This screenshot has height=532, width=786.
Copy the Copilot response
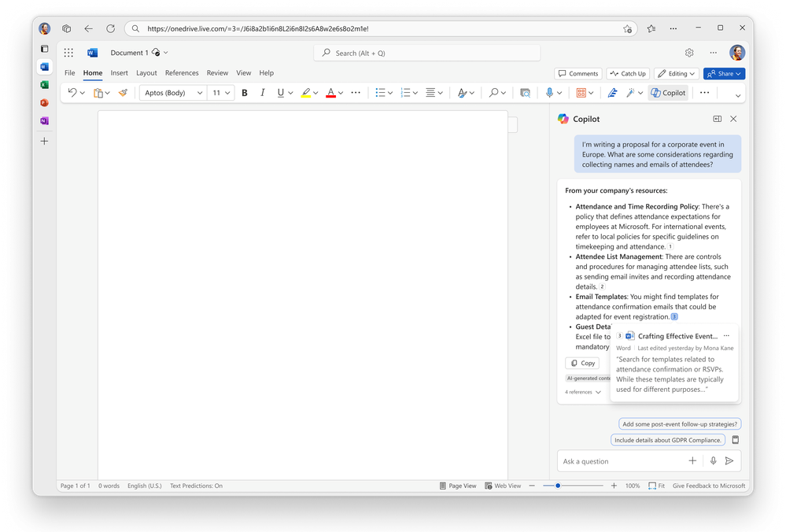point(582,363)
